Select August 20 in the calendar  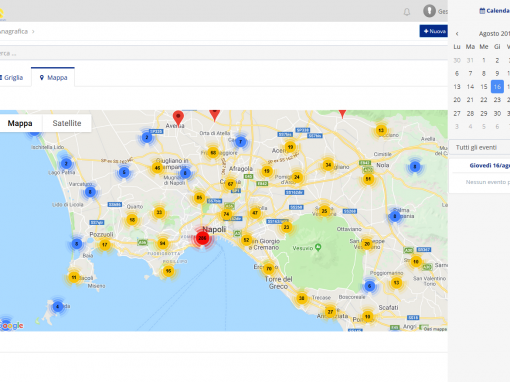pyautogui.click(x=457, y=100)
